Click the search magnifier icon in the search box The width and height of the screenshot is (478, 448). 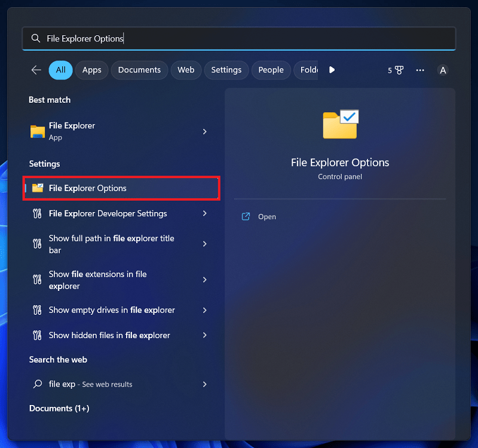[x=35, y=38]
